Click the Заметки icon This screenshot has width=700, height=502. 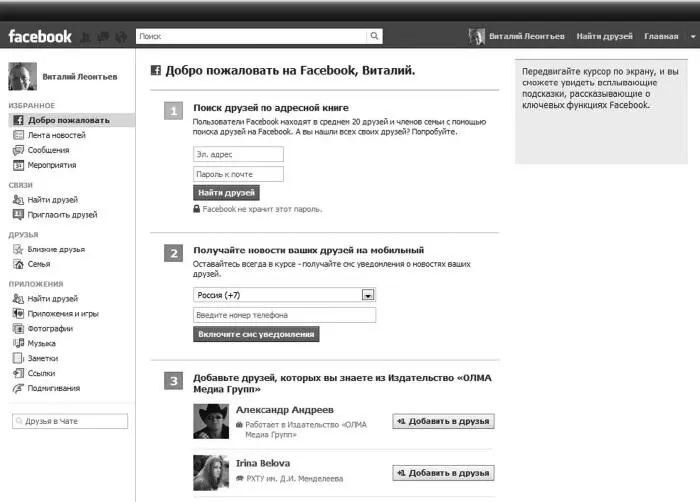pos(18,358)
